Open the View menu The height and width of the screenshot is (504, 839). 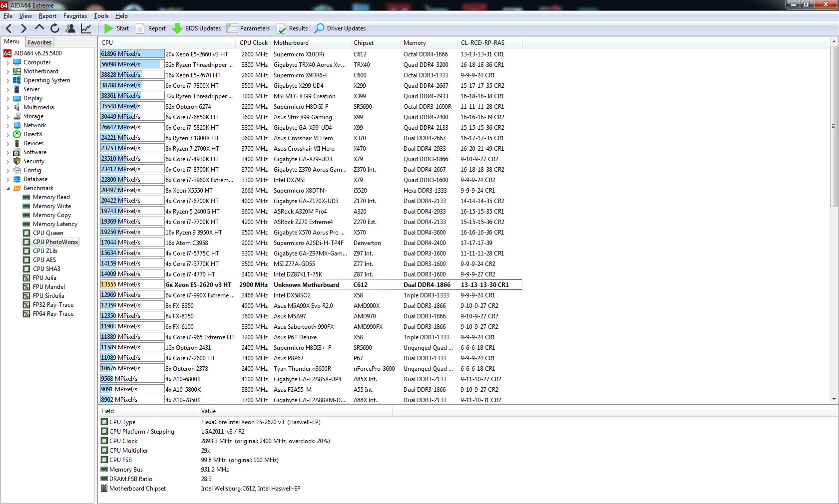pyautogui.click(x=25, y=16)
